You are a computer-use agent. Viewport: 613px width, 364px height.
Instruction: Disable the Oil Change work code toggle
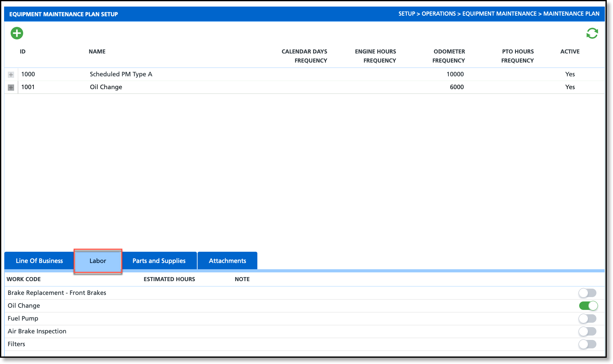[x=588, y=306]
